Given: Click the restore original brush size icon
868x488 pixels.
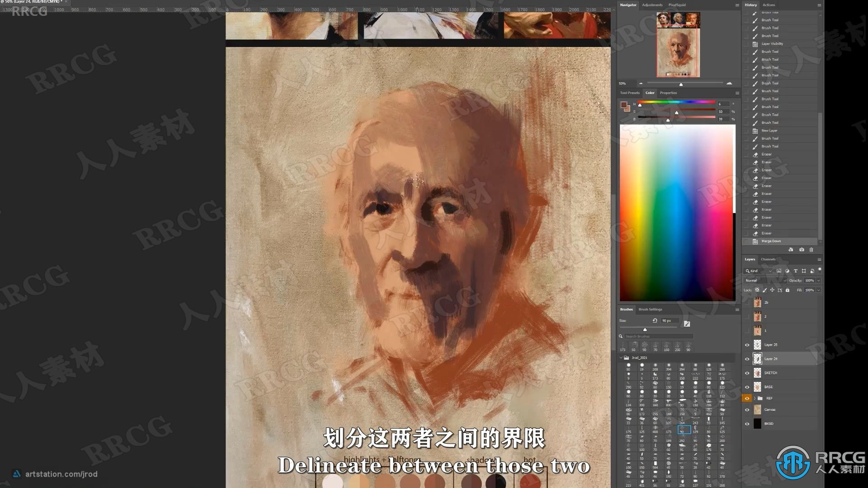Looking at the screenshot, I should pos(655,320).
